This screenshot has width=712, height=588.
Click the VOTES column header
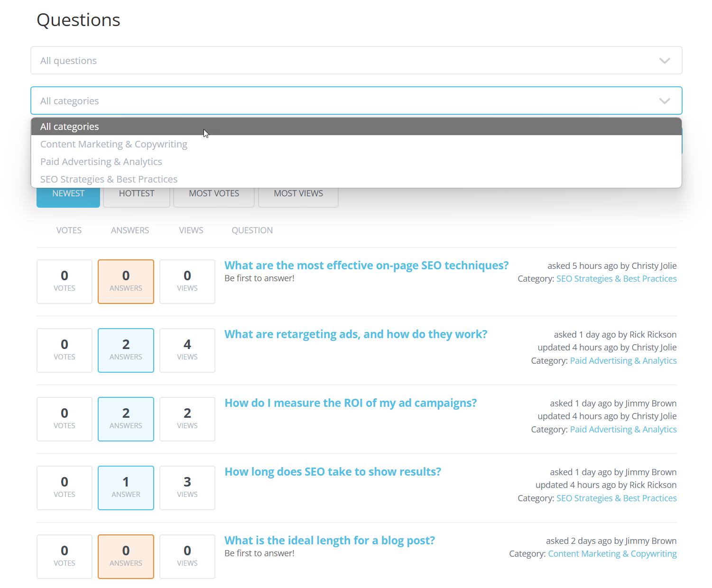point(69,230)
